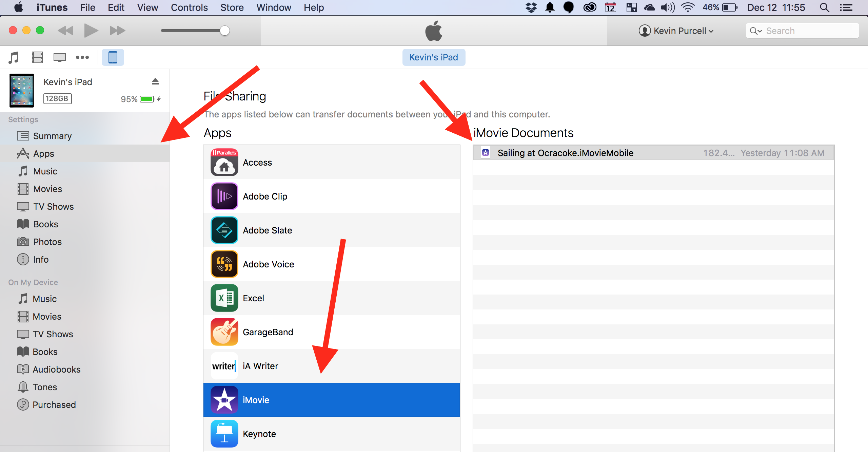Click the Kevin's iPad tab button
This screenshot has width=868, height=452.
click(433, 57)
